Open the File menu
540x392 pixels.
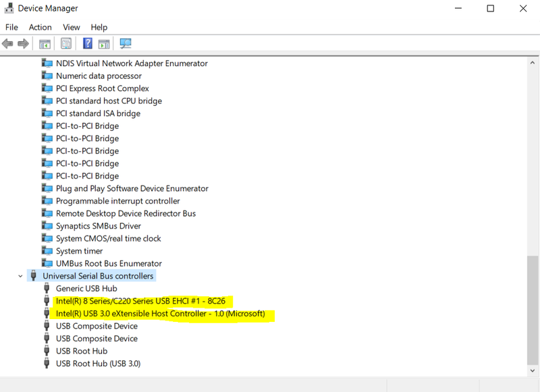click(x=11, y=27)
